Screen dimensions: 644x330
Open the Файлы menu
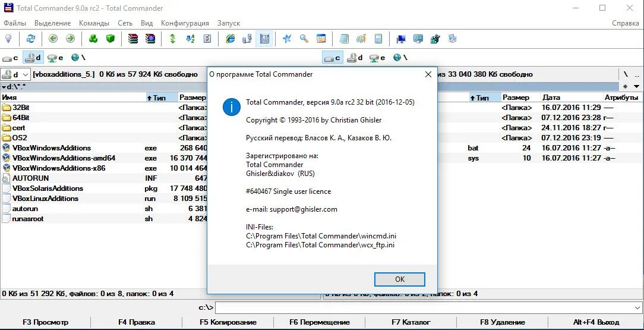tap(15, 23)
